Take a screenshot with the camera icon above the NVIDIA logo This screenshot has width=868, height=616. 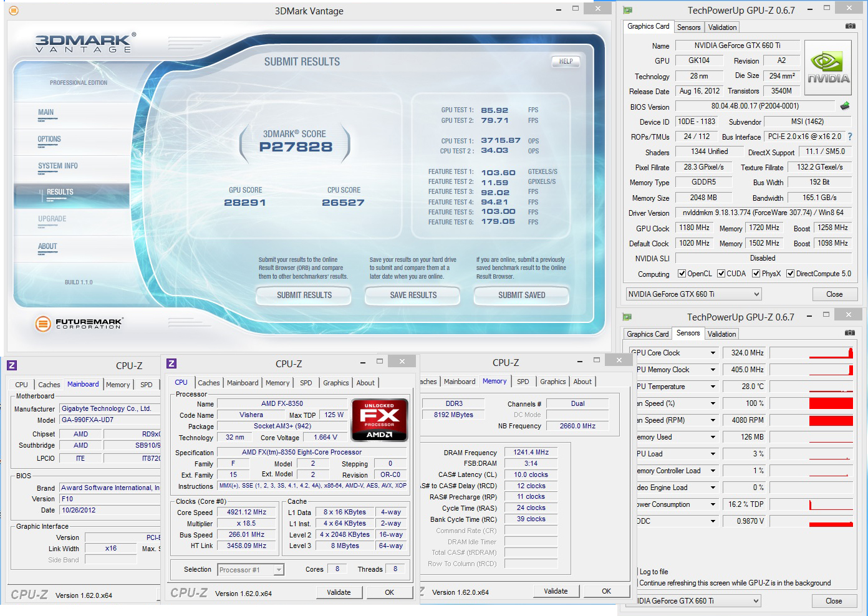(850, 26)
